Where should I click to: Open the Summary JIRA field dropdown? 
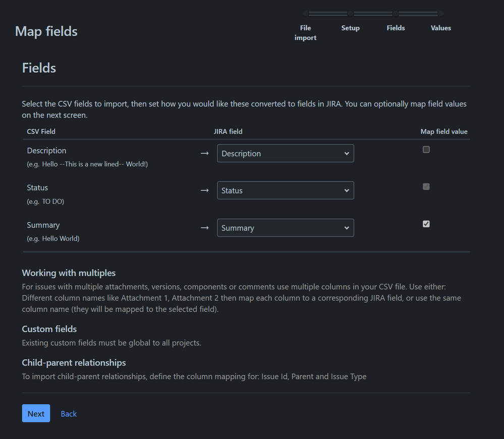286,228
